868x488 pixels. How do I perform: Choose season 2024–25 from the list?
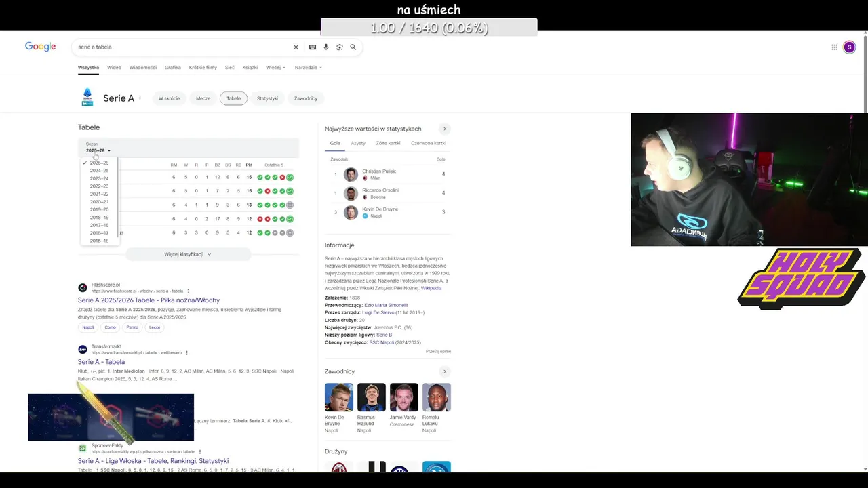tap(99, 171)
